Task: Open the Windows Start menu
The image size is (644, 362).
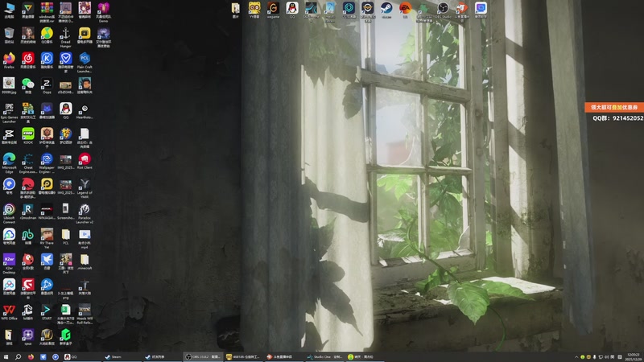Action: [x=6, y=357]
